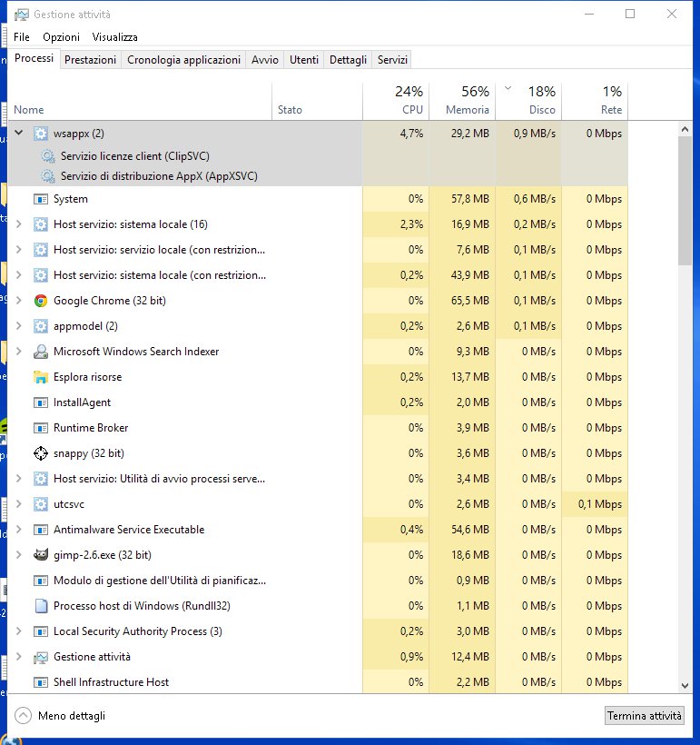
Task: Sort by the Nome column header
Action: (x=140, y=101)
